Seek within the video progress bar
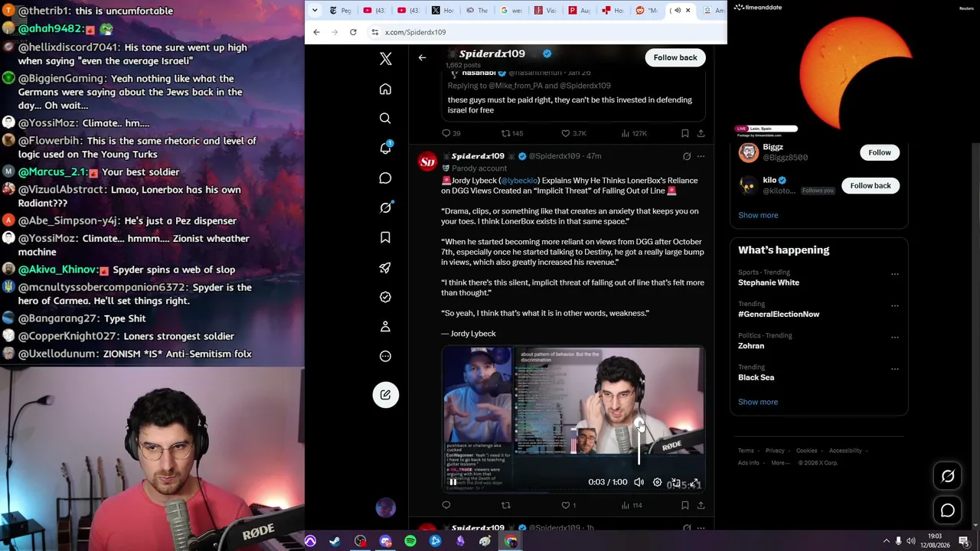This screenshot has height=551, width=980. [573, 491]
